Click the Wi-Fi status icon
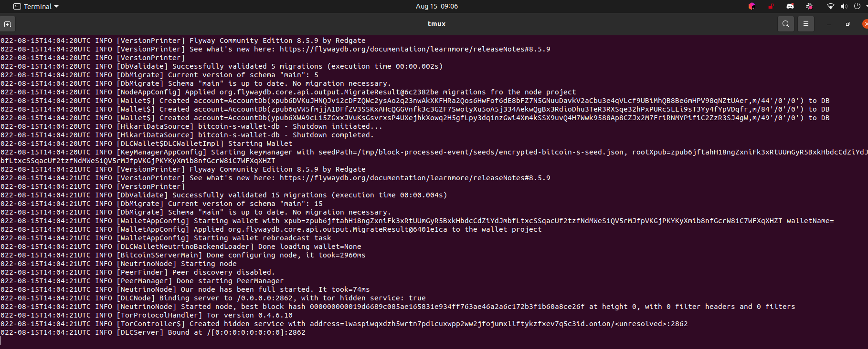The width and height of the screenshot is (868, 349). point(831,6)
